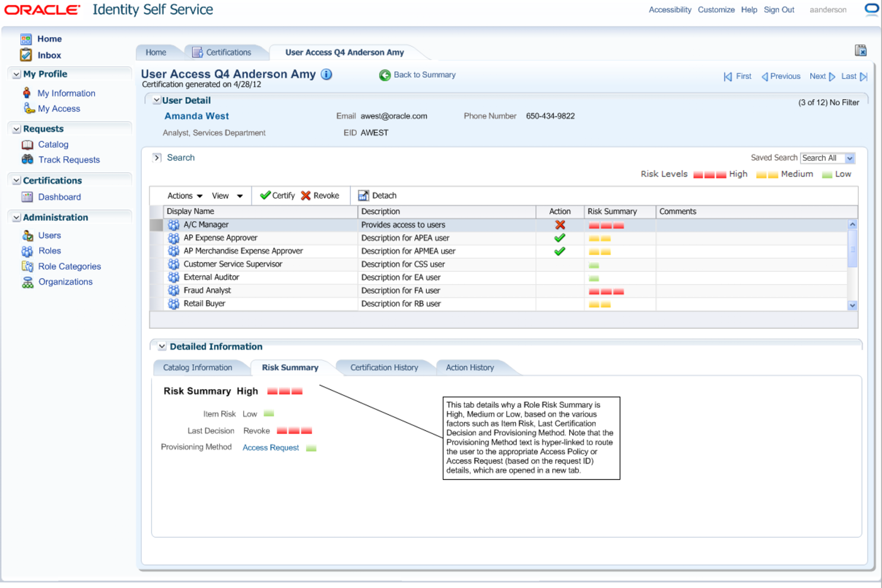The image size is (882, 588).
Task: Click the Risk Summary column header
Action: click(620, 212)
